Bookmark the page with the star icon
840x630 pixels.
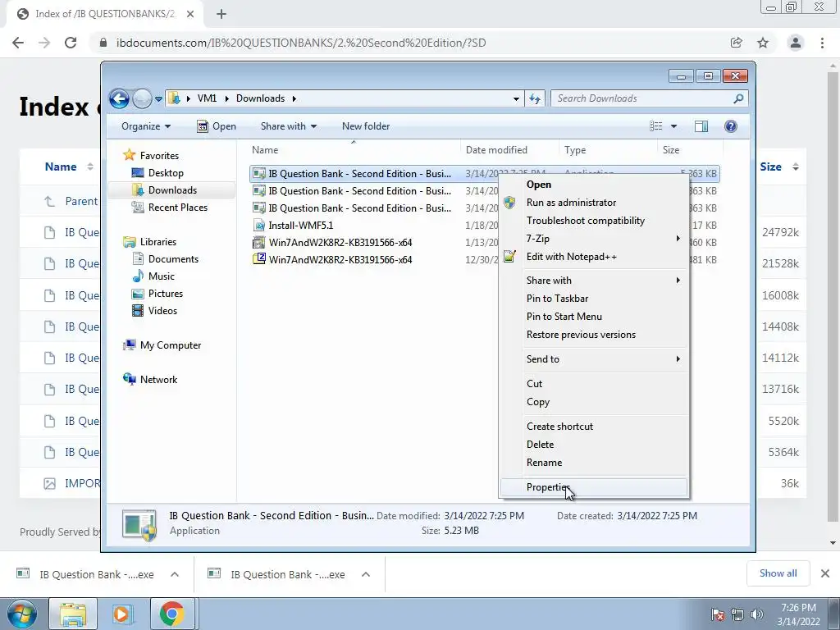coord(763,43)
